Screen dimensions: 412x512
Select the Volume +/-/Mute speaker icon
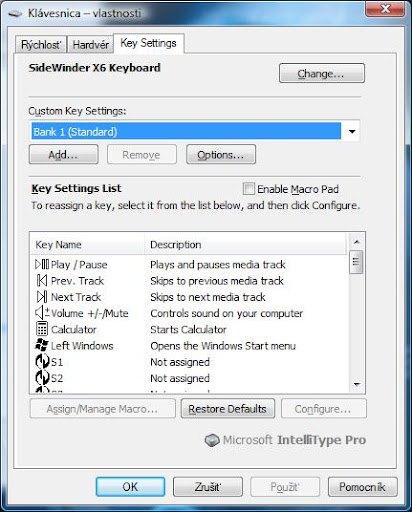click(42, 313)
